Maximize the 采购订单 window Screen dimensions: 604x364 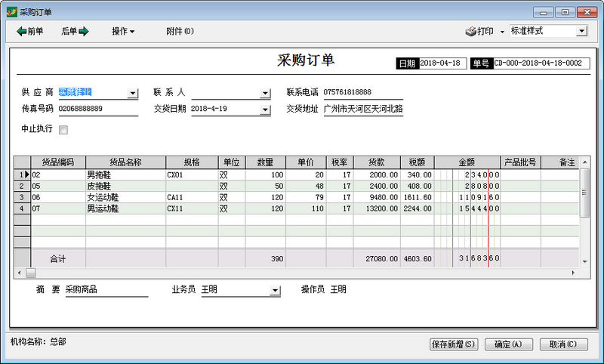(565, 12)
